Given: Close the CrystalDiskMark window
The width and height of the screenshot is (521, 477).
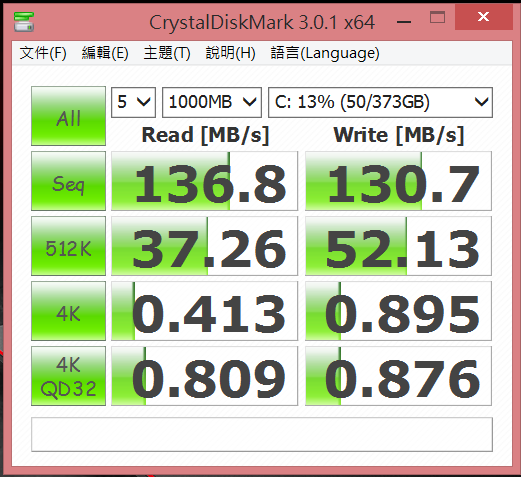Looking at the screenshot, I should 484,17.
